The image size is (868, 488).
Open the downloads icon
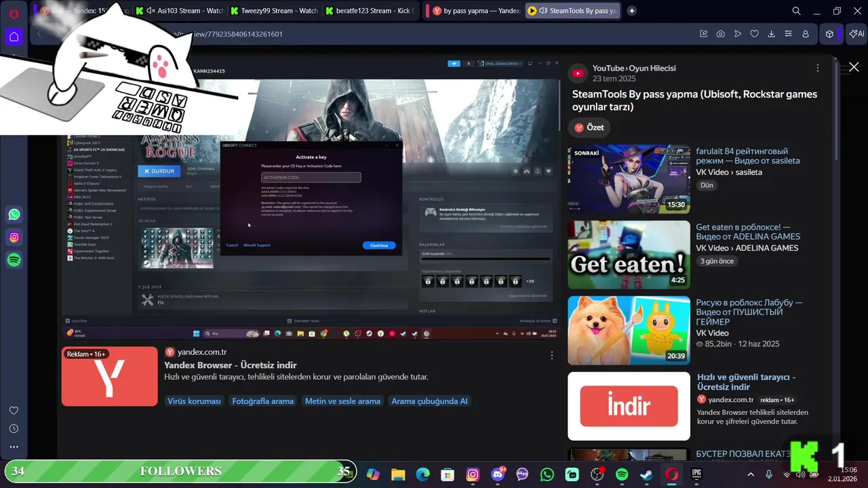(x=772, y=34)
